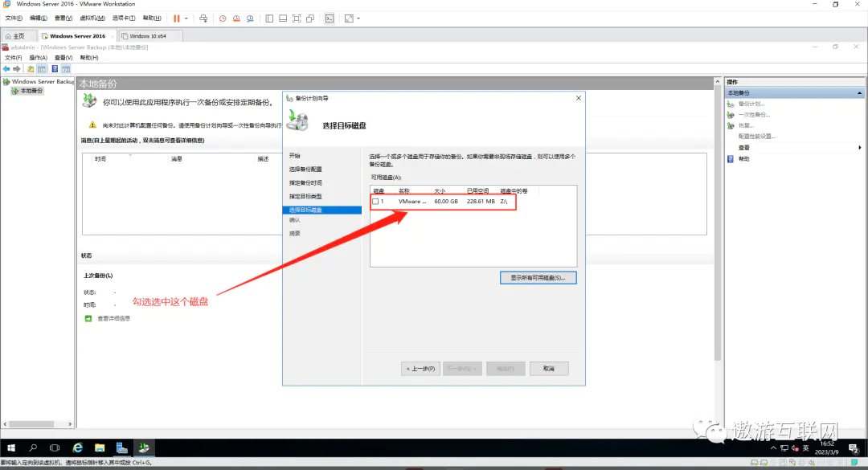Click the Show All Available Disks button

coord(538,278)
